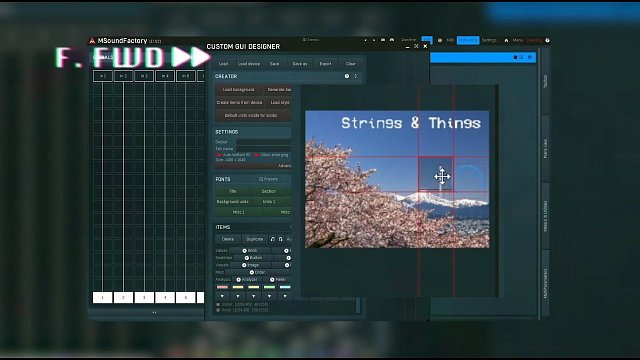Click the Load device button

pos(249,64)
